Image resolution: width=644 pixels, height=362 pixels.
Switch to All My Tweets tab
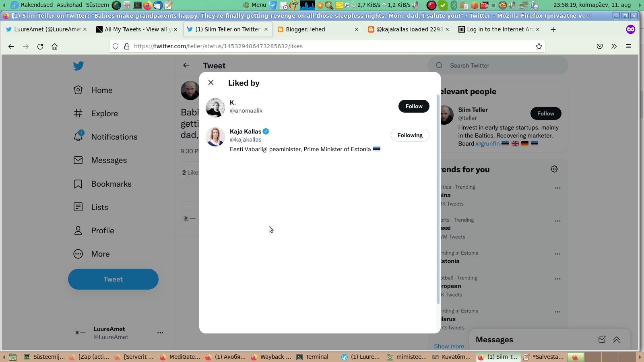click(137, 29)
